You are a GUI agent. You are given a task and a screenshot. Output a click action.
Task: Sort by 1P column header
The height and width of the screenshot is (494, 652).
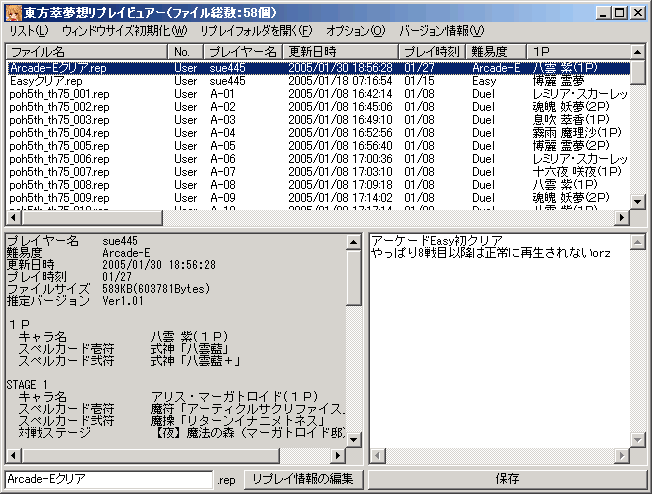pos(578,52)
